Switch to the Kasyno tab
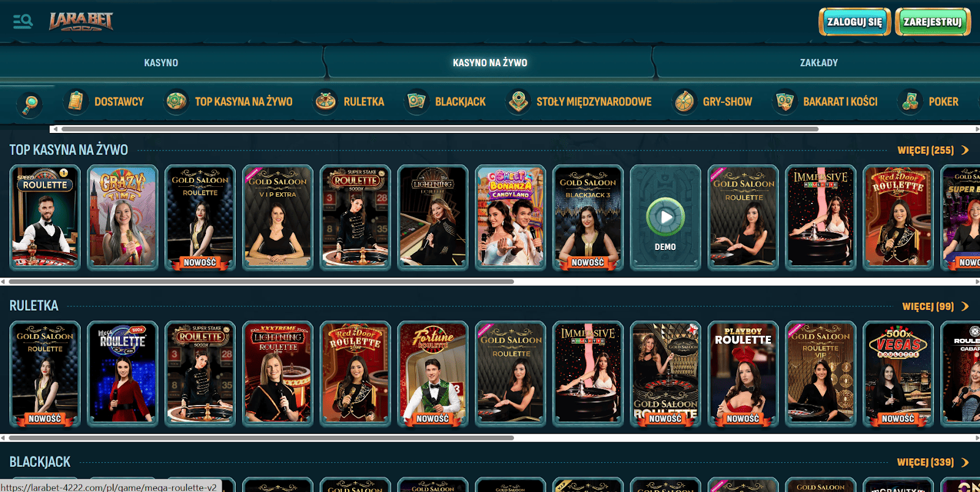Image resolution: width=980 pixels, height=492 pixels. (161, 62)
